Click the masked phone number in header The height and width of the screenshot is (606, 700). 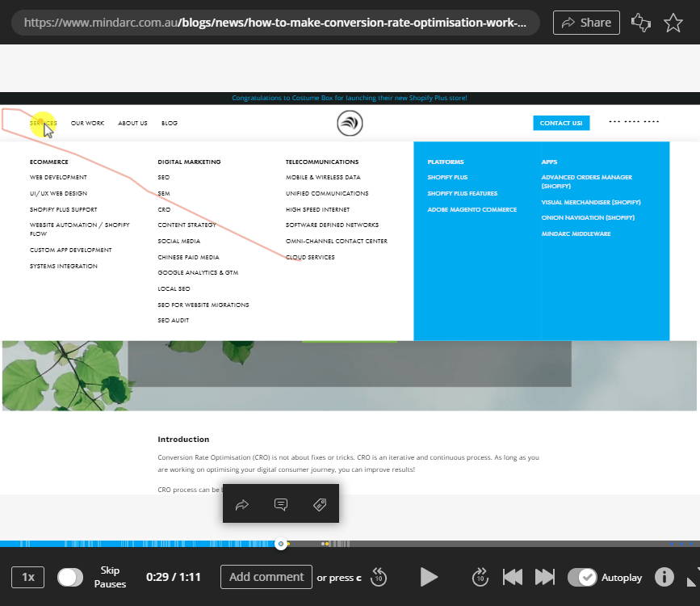(x=634, y=121)
